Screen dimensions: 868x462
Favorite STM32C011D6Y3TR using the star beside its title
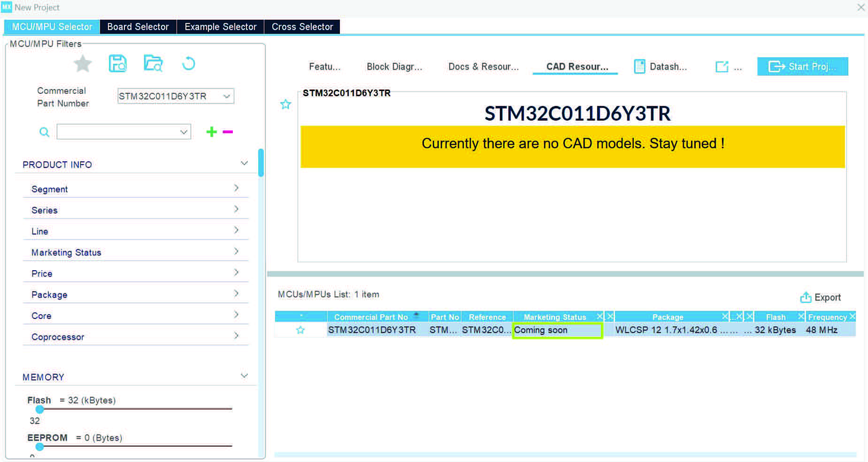pos(285,104)
